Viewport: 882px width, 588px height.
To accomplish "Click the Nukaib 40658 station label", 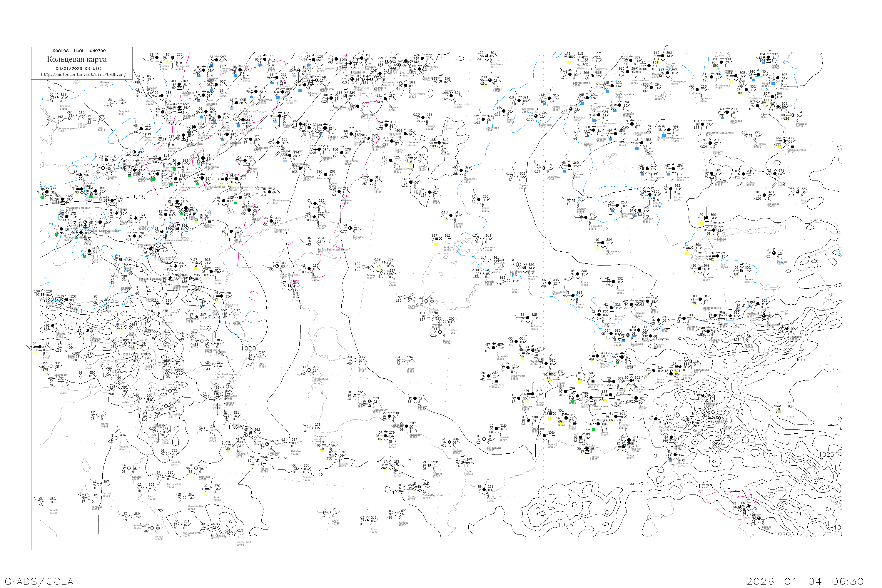I will pyautogui.click(x=53, y=512).
